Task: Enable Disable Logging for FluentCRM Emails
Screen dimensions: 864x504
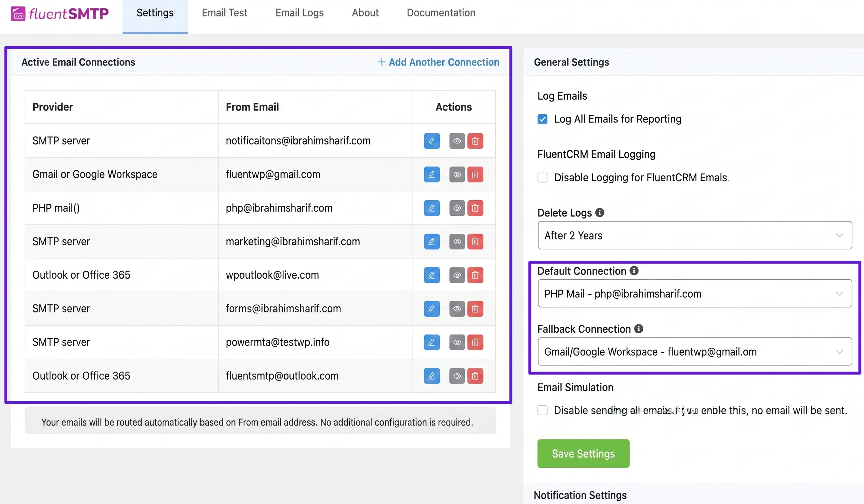Action: 542,177
